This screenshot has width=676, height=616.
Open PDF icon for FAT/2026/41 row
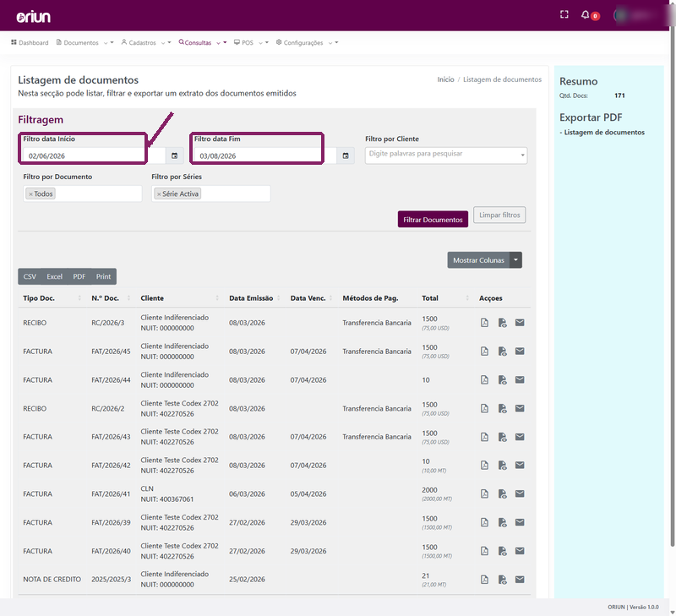point(484,494)
